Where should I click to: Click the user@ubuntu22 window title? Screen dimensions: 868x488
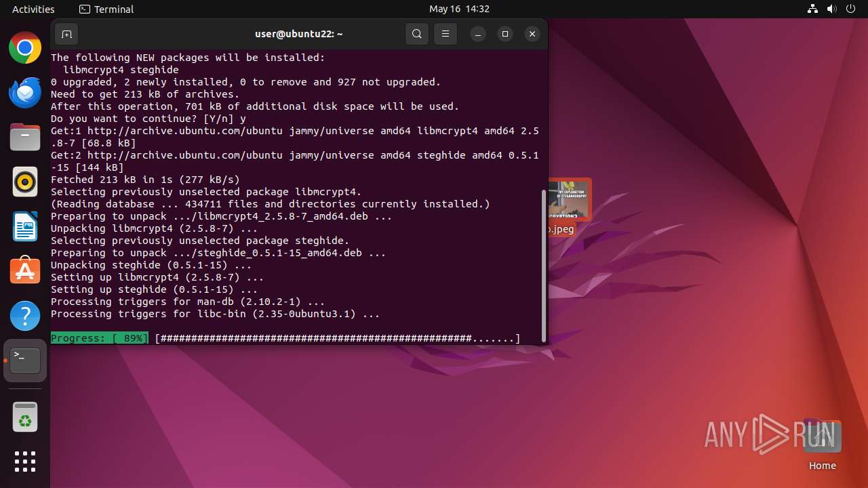pos(299,34)
